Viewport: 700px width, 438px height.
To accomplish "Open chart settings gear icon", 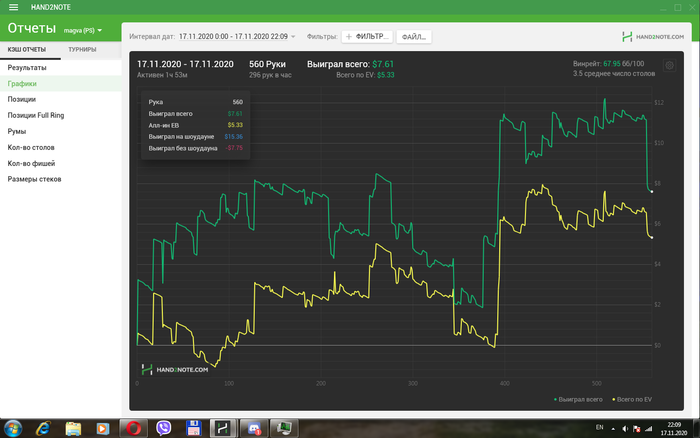I will 669,66.
